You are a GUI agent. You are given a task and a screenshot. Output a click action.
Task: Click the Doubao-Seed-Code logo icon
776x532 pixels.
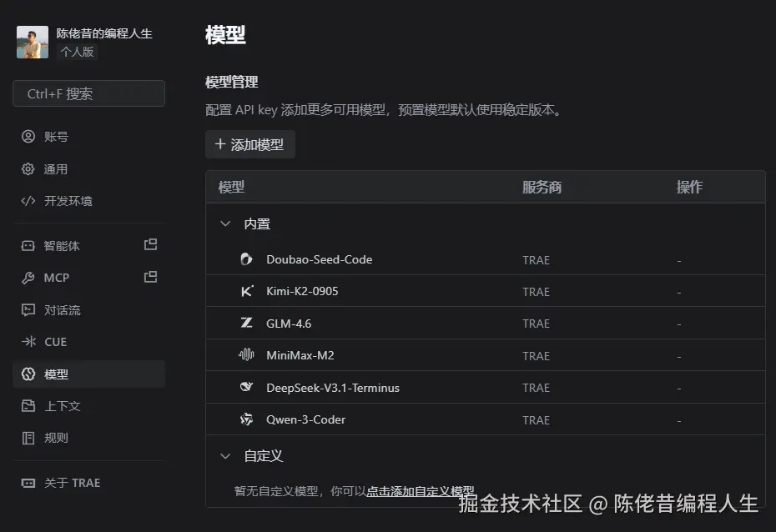tap(246, 259)
